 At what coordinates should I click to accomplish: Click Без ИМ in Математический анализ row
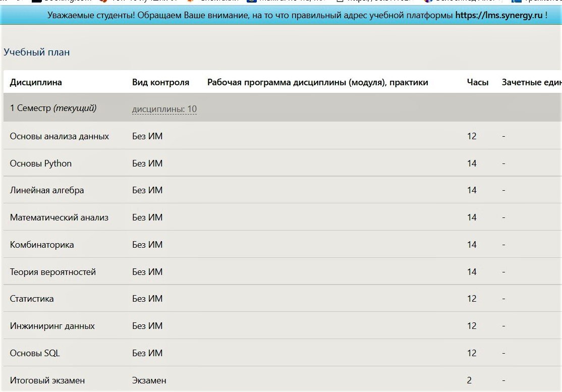pos(147,217)
